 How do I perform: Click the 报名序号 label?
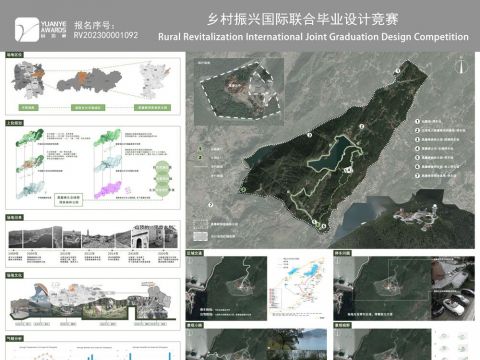click(x=94, y=25)
